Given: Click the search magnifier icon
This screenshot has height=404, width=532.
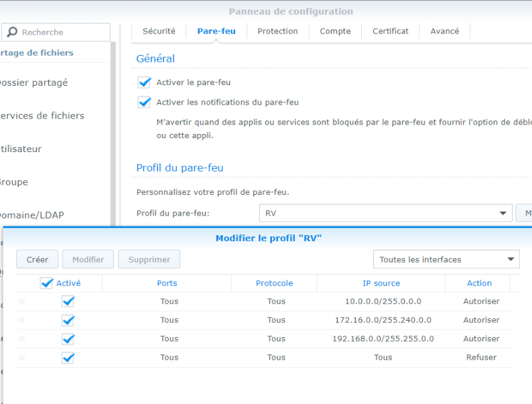Looking at the screenshot, I should tap(12, 32).
